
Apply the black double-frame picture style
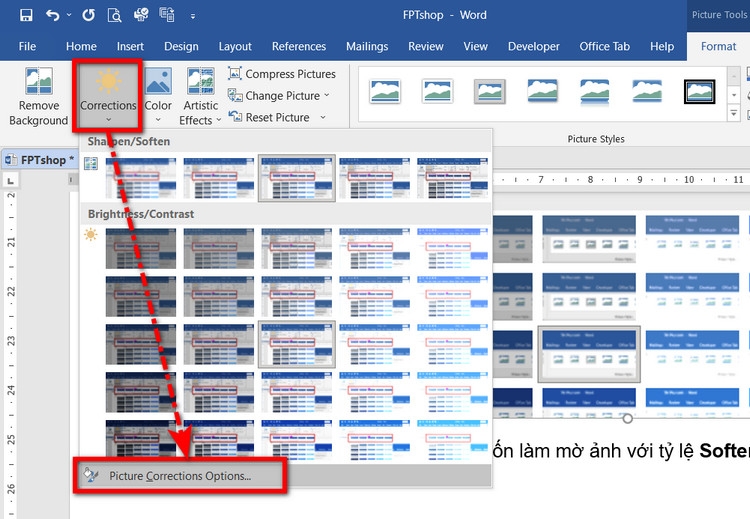coord(700,91)
